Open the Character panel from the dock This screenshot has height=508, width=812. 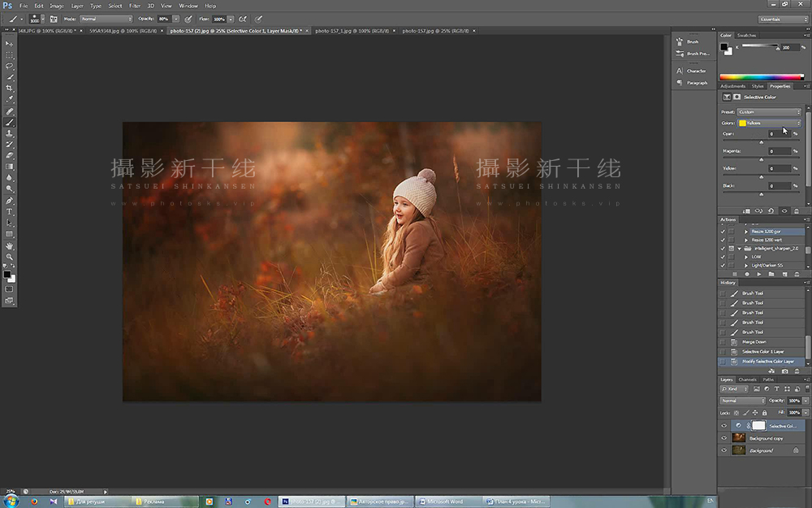[x=691, y=71]
